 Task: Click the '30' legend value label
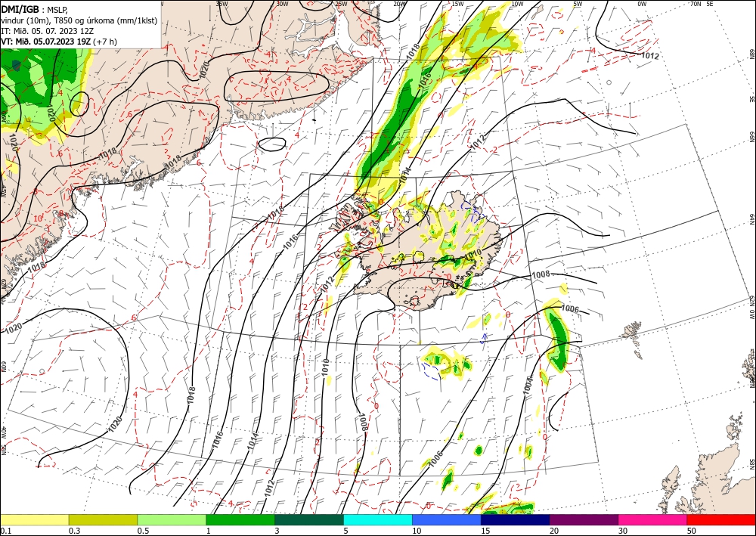(623, 531)
